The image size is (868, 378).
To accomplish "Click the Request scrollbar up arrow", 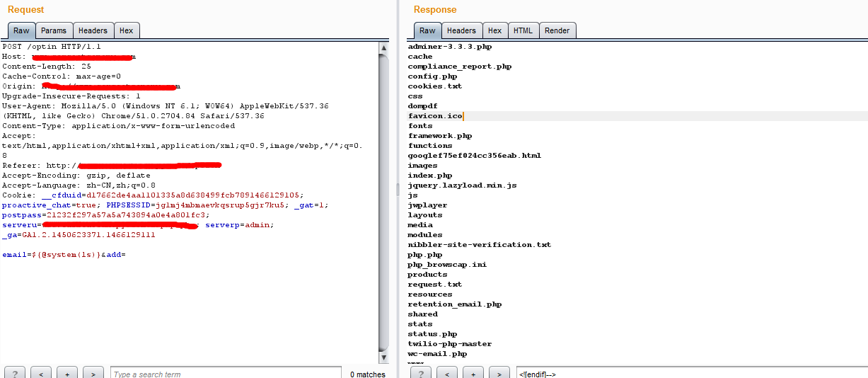I will pos(384,48).
